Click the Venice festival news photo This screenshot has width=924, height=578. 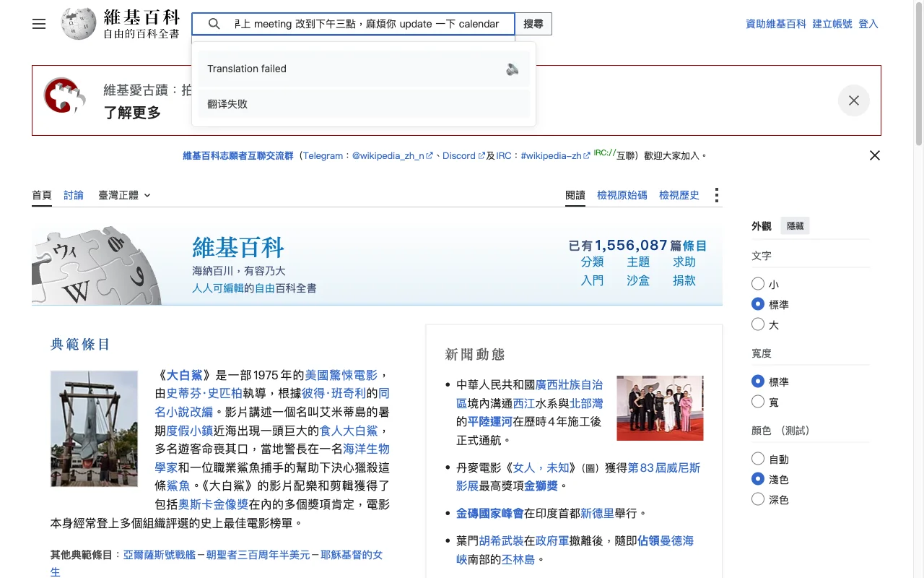coord(660,407)
